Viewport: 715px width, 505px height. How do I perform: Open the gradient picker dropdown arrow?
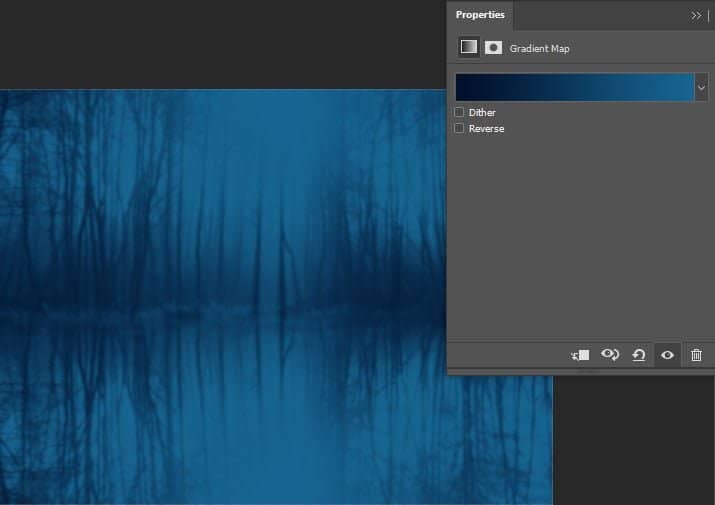pyautogui.click(x=701, y=88)
